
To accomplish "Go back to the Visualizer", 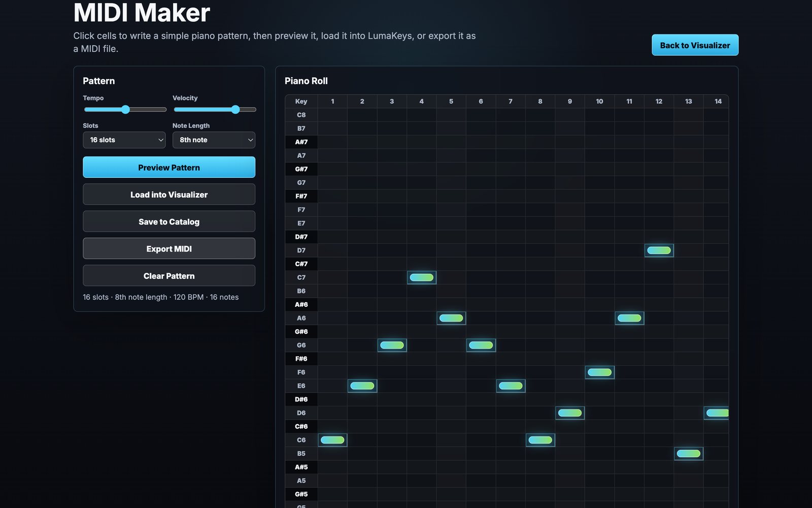I will [x=695, y=45].
